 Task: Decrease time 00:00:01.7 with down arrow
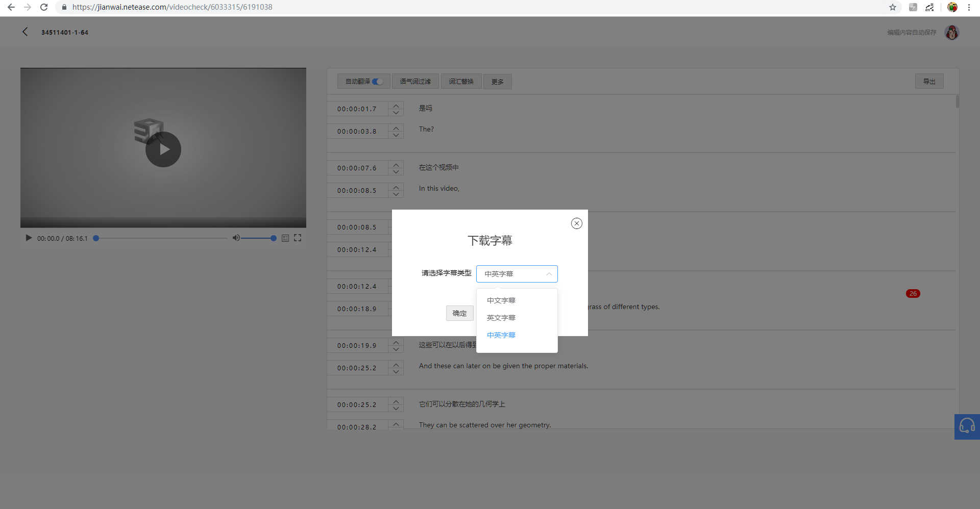point(396,113)
